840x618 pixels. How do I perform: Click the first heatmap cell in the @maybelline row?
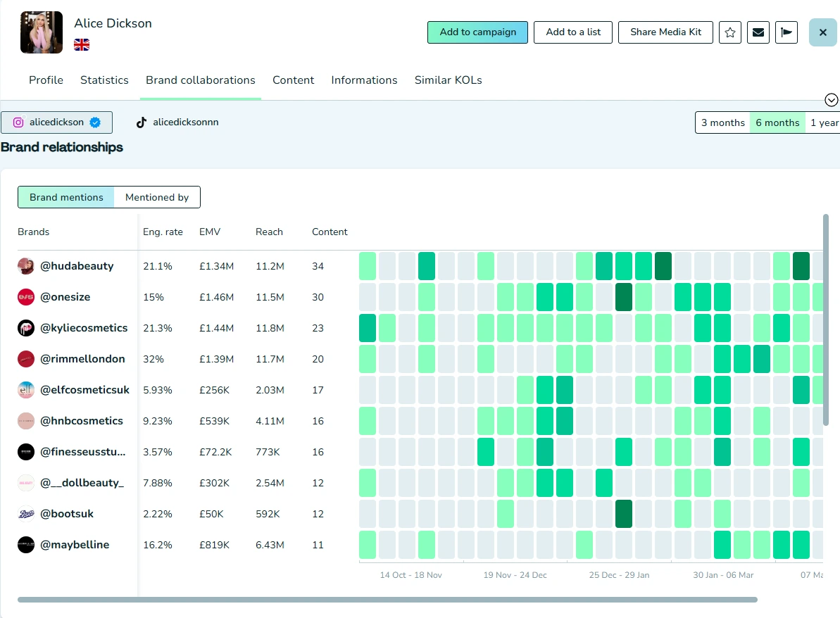point(368,545)
